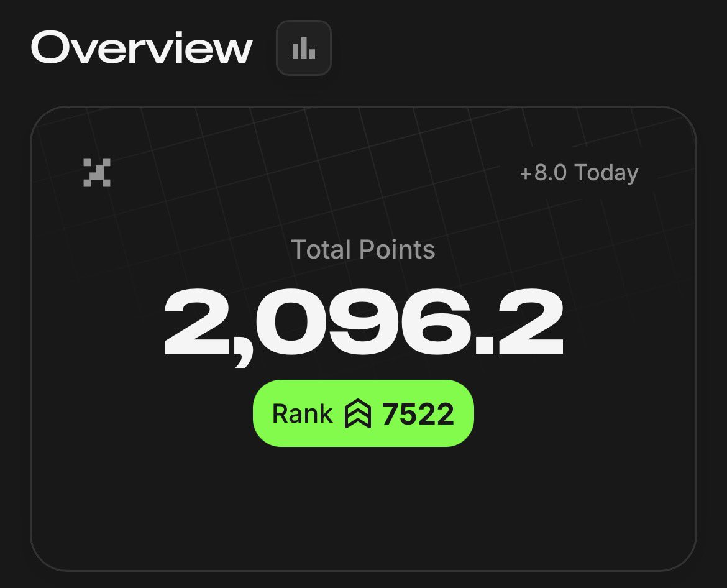Open the bar chart statistics button
The width and height of the screenshot is (727, 588).
304,48
